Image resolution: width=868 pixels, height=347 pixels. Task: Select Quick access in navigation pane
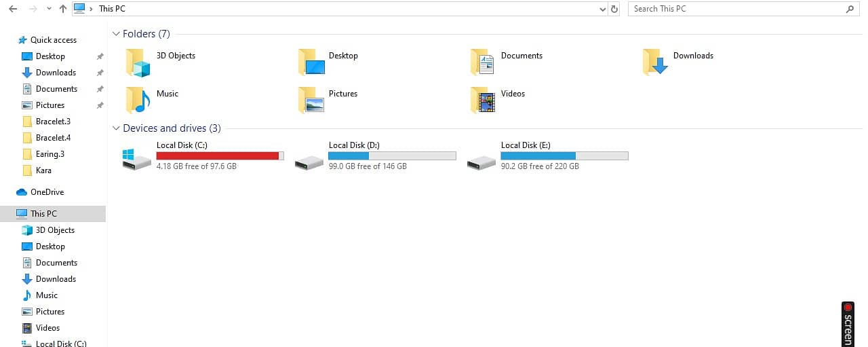pyautogui.click(x=53, y=40)
